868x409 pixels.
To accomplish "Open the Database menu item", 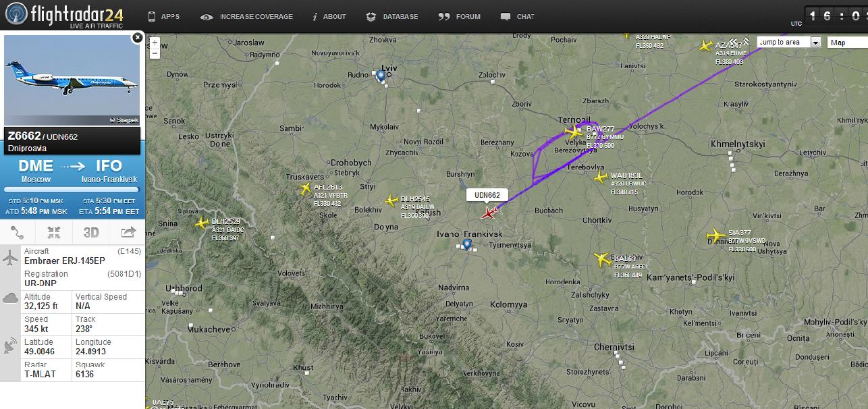I will [391, 16].
